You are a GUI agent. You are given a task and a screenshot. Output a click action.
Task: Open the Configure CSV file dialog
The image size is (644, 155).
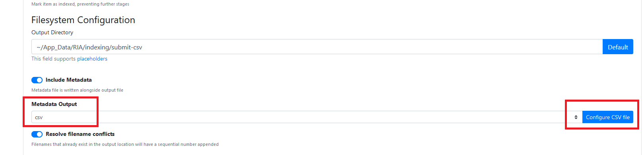point(607,117)
